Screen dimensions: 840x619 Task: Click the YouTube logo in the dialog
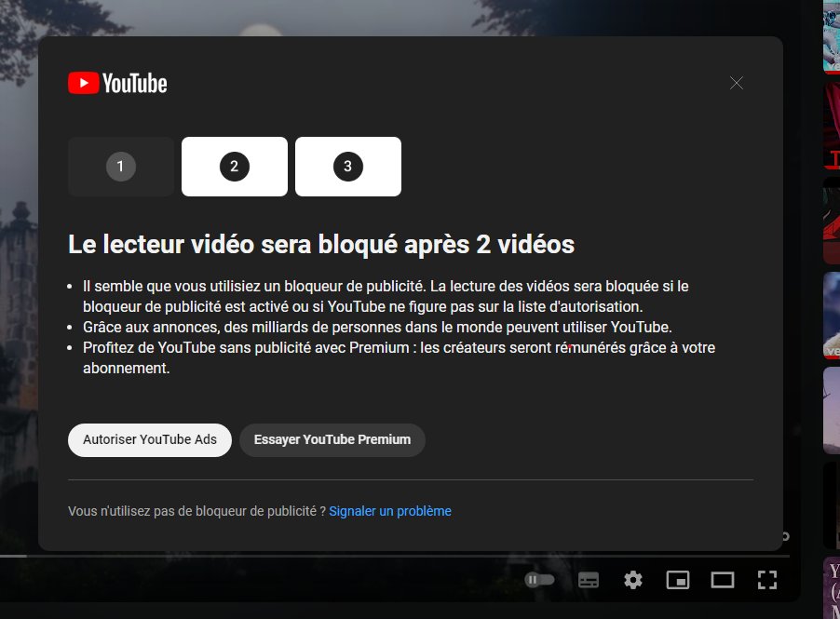pyautogui.click(x=117, y=83)
